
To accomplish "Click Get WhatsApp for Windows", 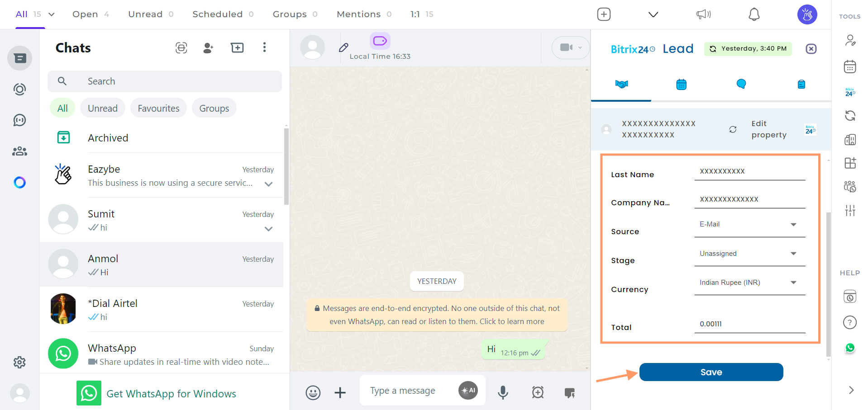I will coord(156,393).
